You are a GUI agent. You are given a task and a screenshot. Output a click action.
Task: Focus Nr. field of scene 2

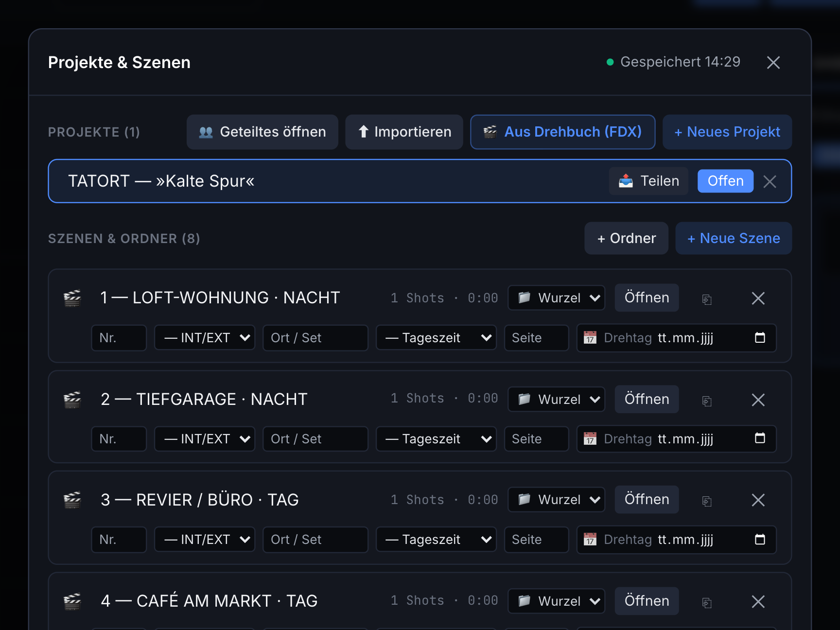(119, 439)
